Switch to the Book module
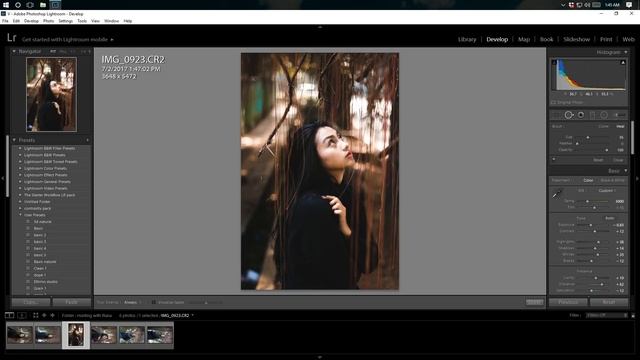The height and width of the screenshot is (360, 640). [546, 39]
